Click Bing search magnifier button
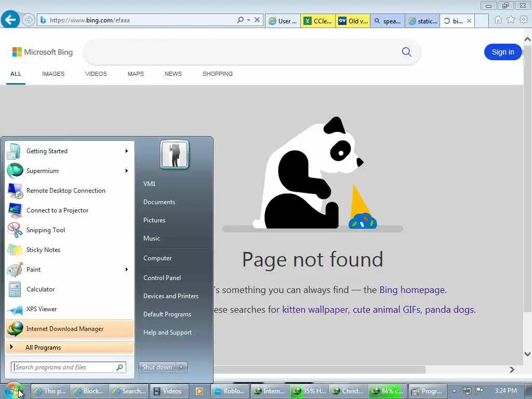 click(406, 52)
